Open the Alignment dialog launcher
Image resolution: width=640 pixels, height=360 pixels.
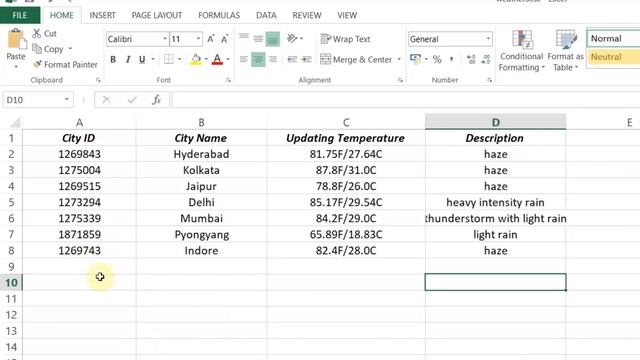[400, 80]
